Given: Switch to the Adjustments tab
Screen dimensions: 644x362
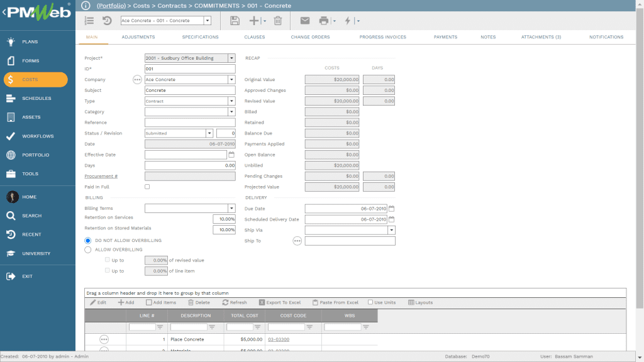Looking at the screenshot, I should pyautogui.click(x=138, y=37).
